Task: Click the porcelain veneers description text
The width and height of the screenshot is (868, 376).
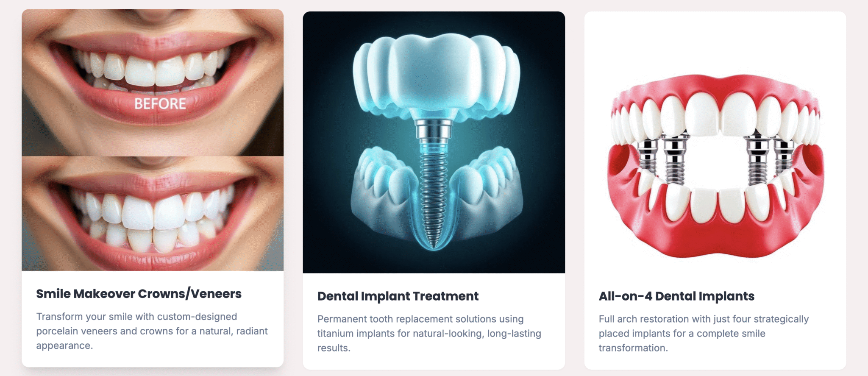Action: [x=152, y=331]
